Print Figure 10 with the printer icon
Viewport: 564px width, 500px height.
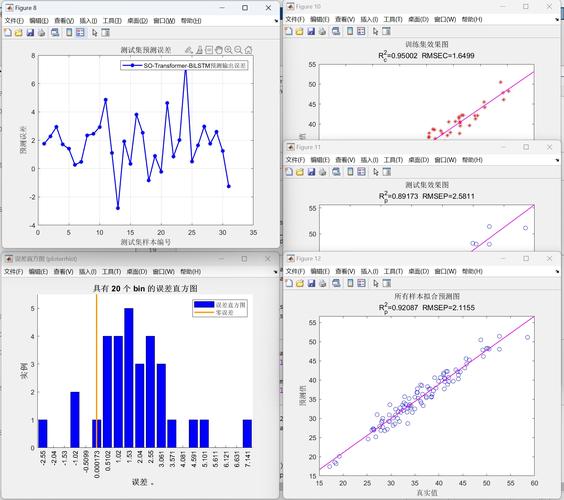click(322, 31)
